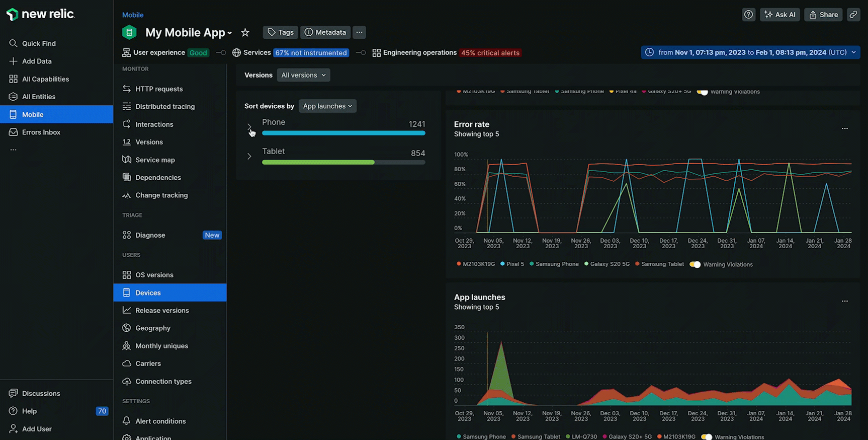Click the Phone app launches progress bar

click(343, 133)
